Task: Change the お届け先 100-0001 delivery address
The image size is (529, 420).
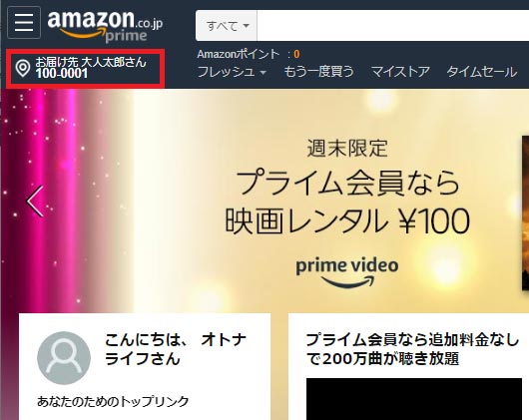Action: [x=86, y=69]
